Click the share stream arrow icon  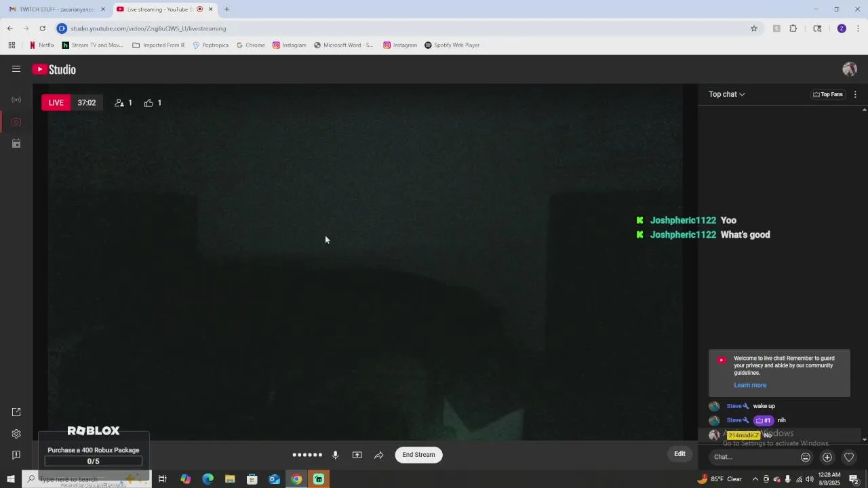click(379, 455)
